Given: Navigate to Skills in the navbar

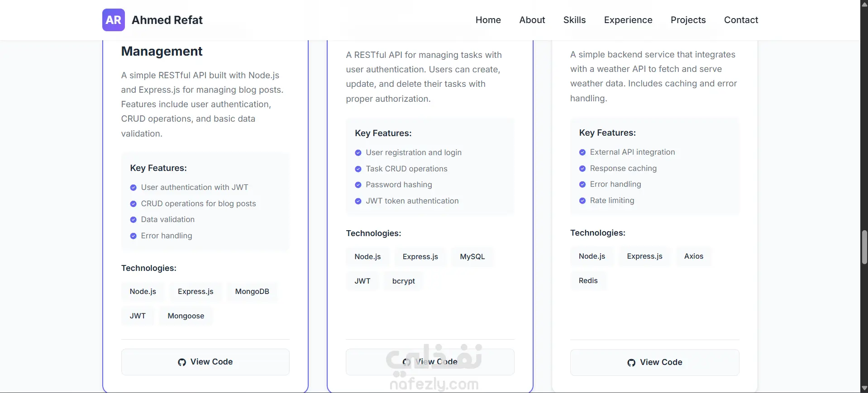Looking at the screenshot, I should (x=574, y=20).
